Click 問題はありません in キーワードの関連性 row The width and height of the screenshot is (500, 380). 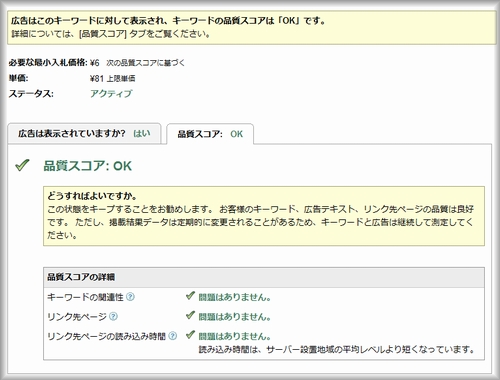(235, 297)
